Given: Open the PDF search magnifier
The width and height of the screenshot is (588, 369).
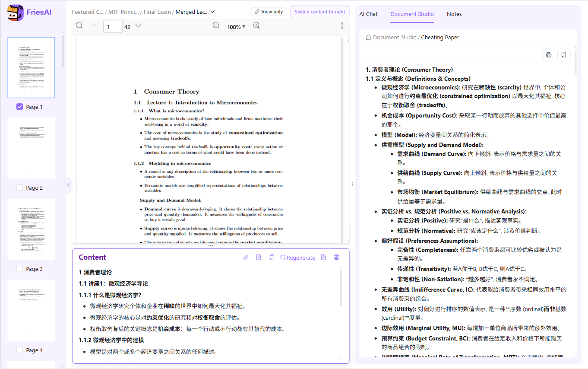Looking at the screenshot, I should coord(79,26).
